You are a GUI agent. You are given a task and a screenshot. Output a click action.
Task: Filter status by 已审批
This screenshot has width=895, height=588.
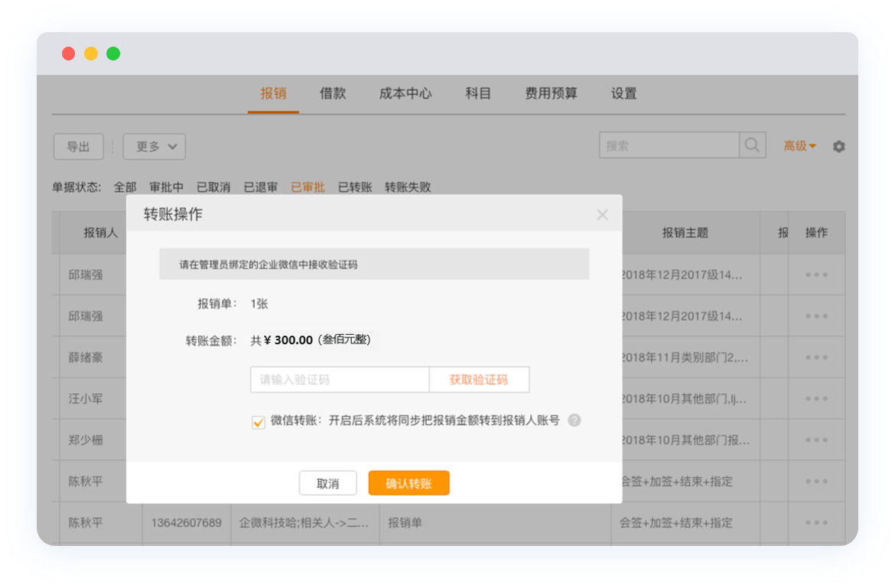pyautogui.click(x=308, y=187)
